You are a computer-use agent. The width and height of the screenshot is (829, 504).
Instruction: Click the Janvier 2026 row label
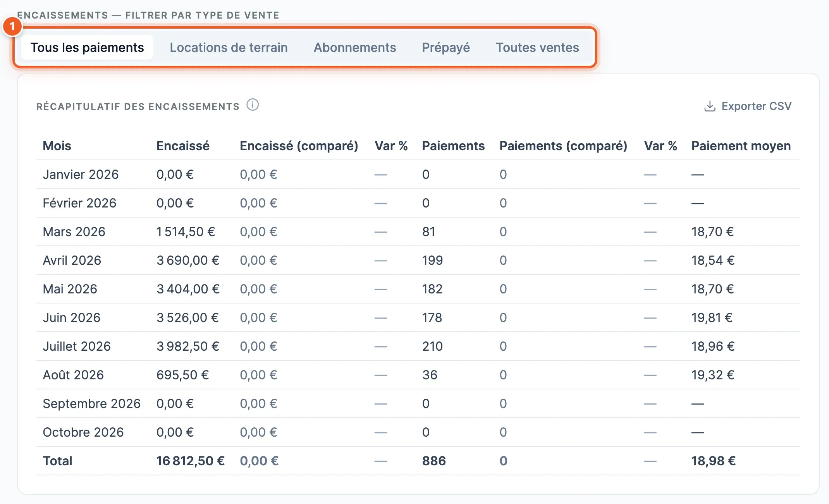point(81,174)
